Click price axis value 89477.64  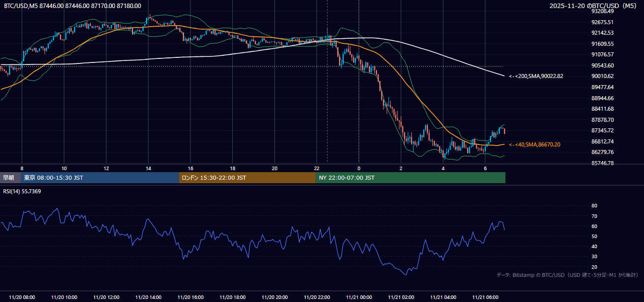click(x=602, y=87)
